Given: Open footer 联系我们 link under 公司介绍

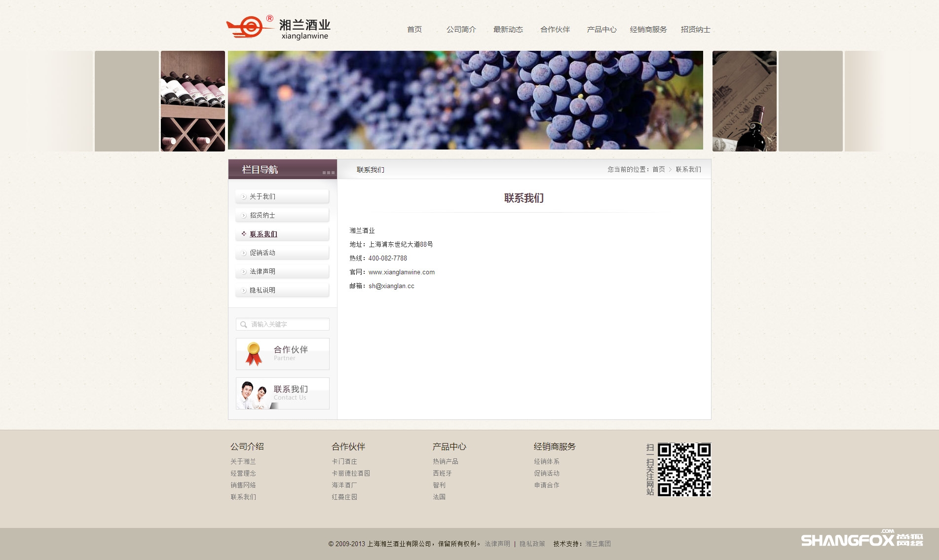Looking at the screenshot, I should (x=243, y=497).
